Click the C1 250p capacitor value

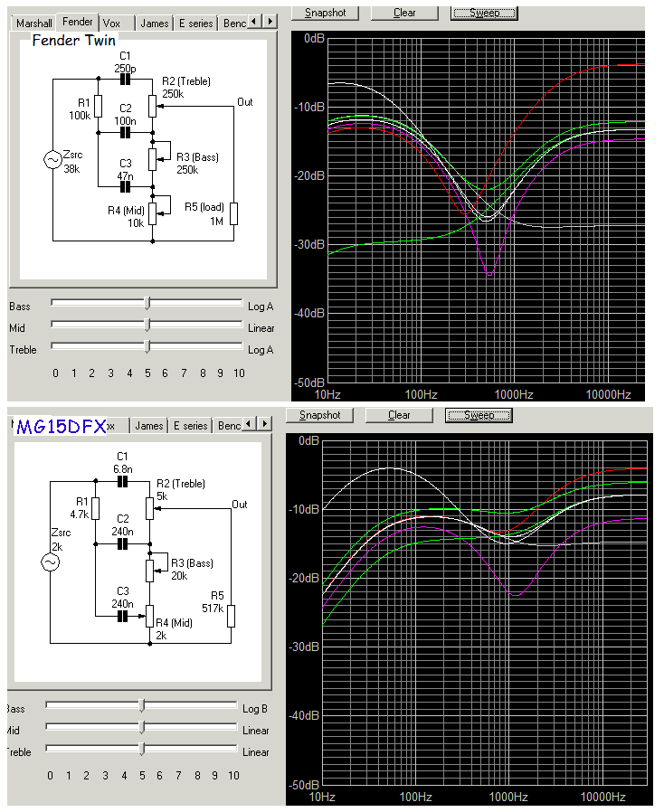tap(126, 69)
